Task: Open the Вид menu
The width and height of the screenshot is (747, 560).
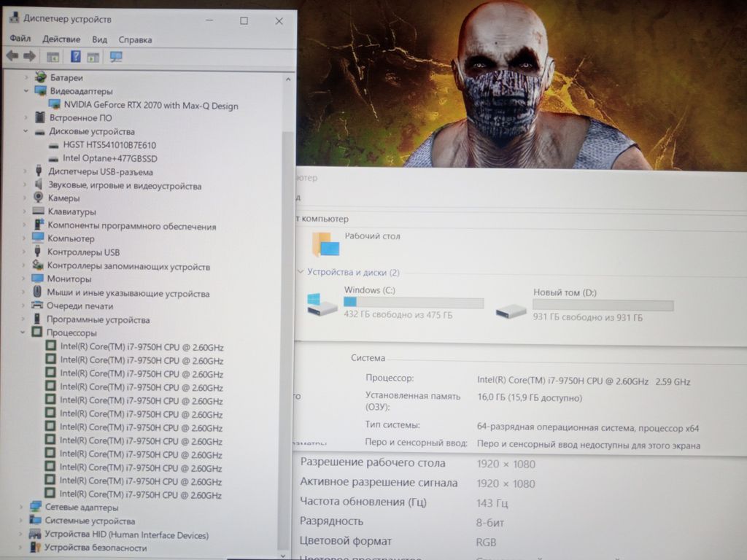Action: 99,39
